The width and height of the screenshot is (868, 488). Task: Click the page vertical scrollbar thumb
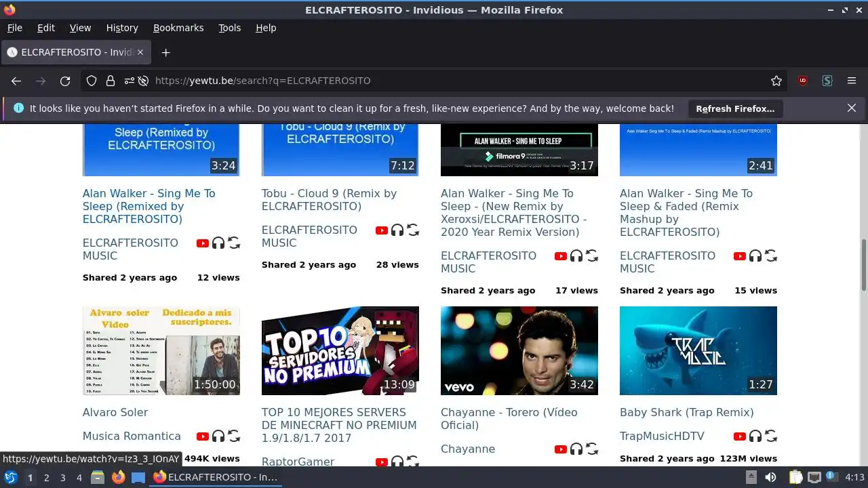(863, 264)
